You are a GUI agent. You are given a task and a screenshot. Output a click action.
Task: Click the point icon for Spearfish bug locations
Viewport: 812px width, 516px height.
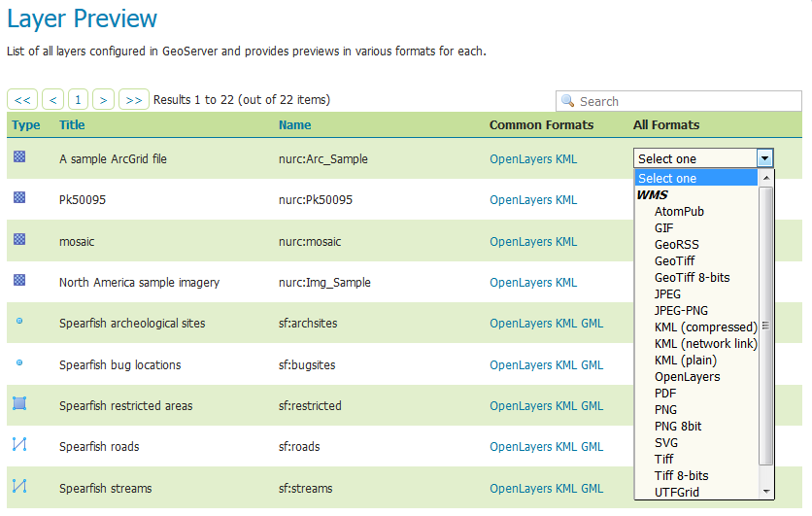point(19,362)
